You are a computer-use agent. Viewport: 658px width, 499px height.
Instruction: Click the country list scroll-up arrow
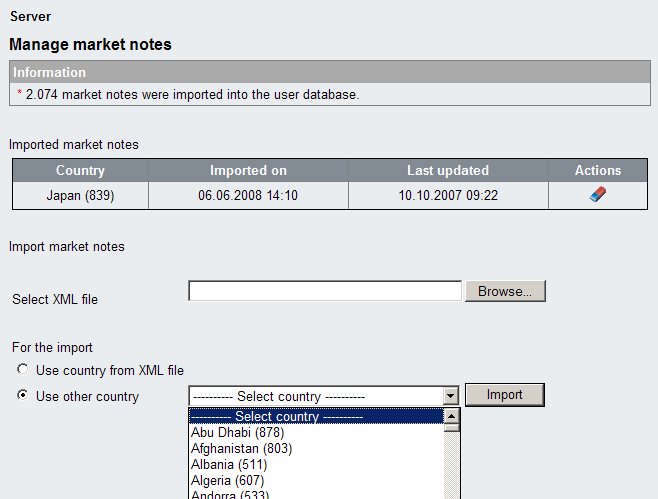(451, 417)
